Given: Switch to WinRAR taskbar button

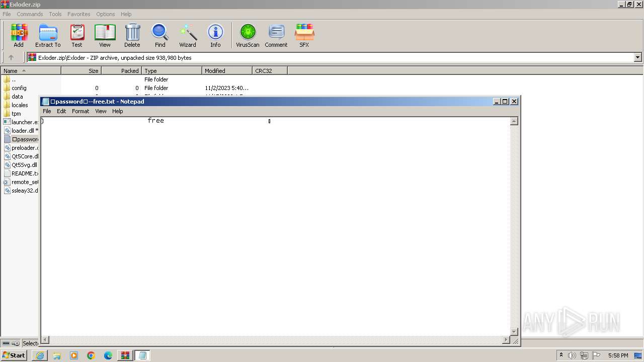Looking at the screenshot, I should coord(125,355).
